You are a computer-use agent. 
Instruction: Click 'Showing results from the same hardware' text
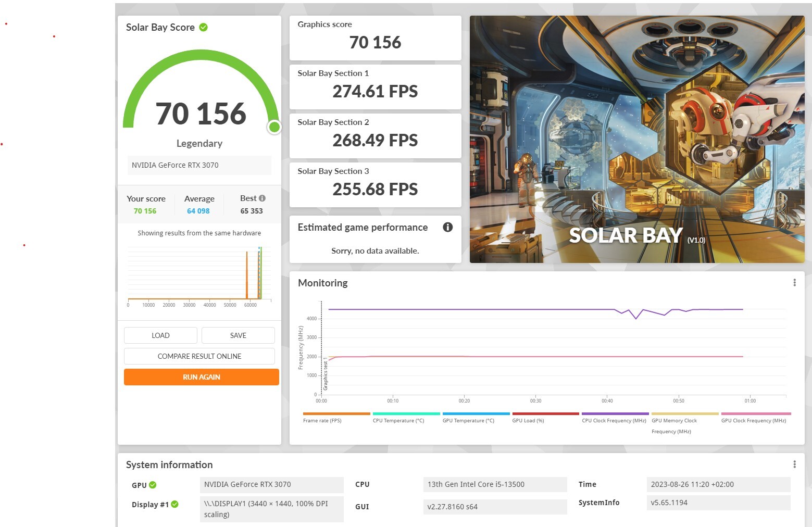(199, 233)
